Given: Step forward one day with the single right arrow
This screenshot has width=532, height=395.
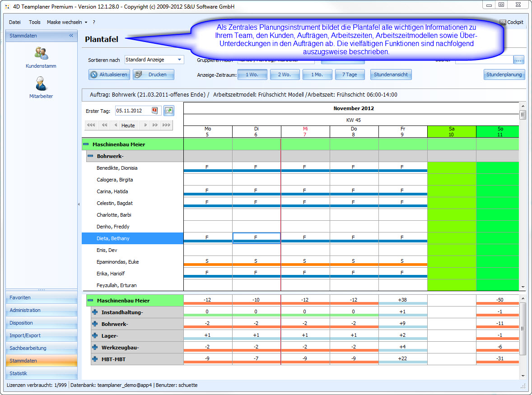Looking at the screenshot, I should pos(145,125).
